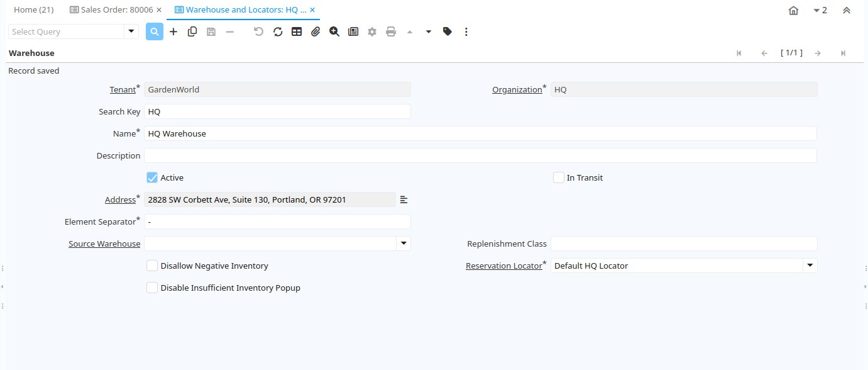Click the Print icon in toolbar
Viewport: 868px width, 370px height.
(391, 31)
